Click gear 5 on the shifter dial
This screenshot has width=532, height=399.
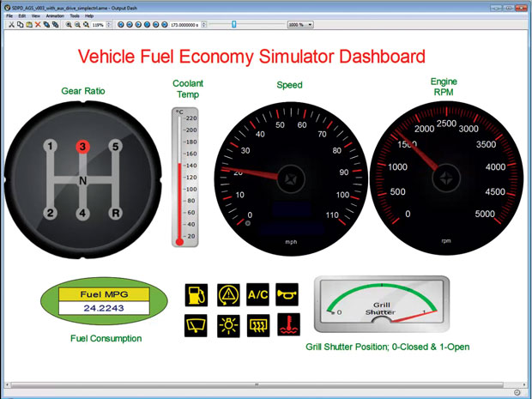115,147
